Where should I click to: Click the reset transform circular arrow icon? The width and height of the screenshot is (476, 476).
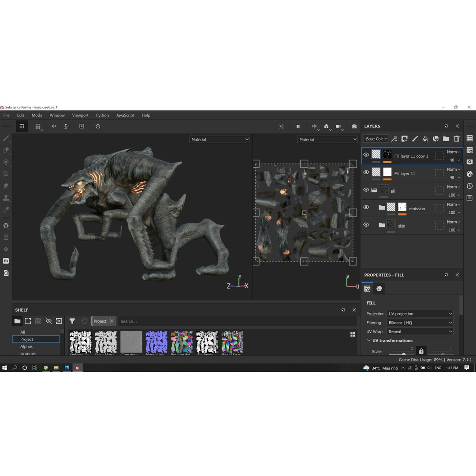click(x=98, y=126)
